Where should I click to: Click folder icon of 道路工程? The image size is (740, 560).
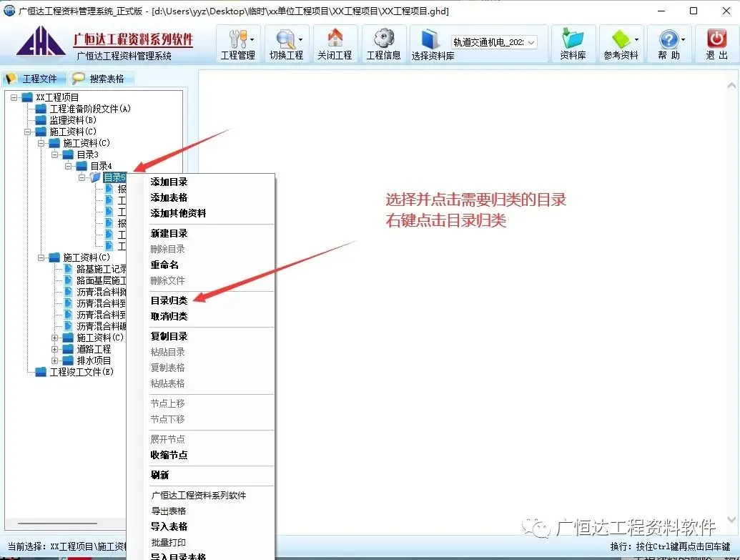69,349
